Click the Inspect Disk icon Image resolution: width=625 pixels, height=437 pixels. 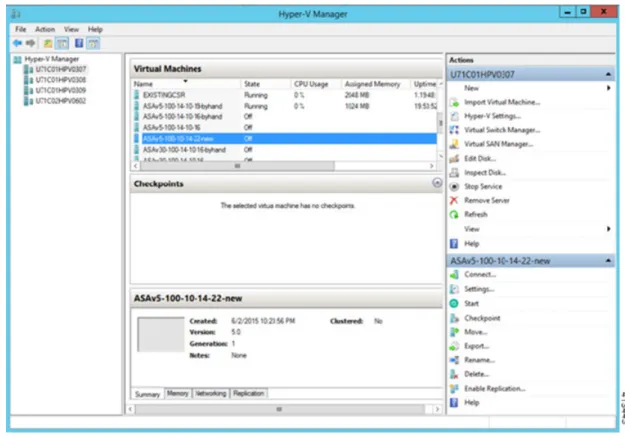[454, 173]
